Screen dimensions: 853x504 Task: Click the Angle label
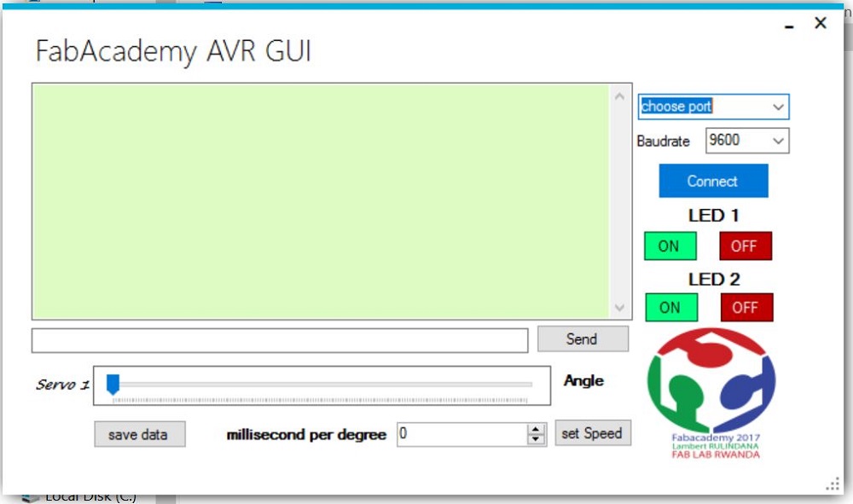[x=583, y=380]
